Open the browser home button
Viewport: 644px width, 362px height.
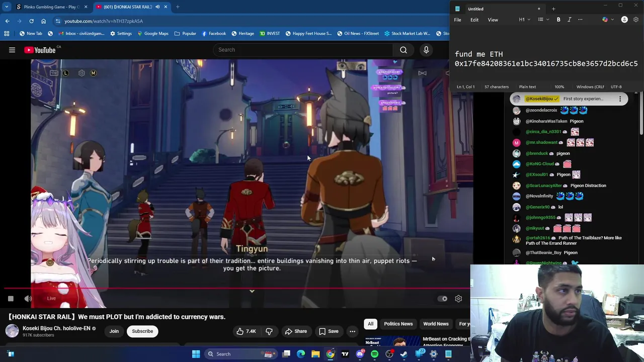[x=43, y=21]
